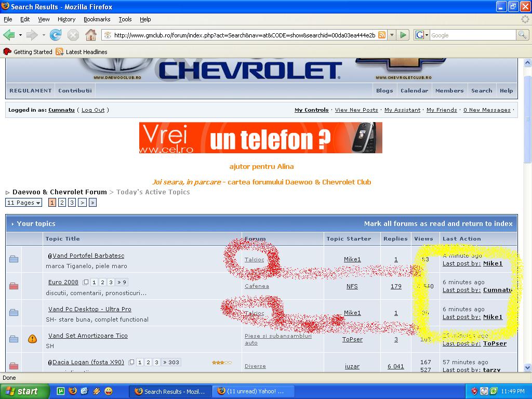The height and width of the screenshot is (399, 532).
Task: Open the Google search engine dropdown
Action: (x=422, y=35)
